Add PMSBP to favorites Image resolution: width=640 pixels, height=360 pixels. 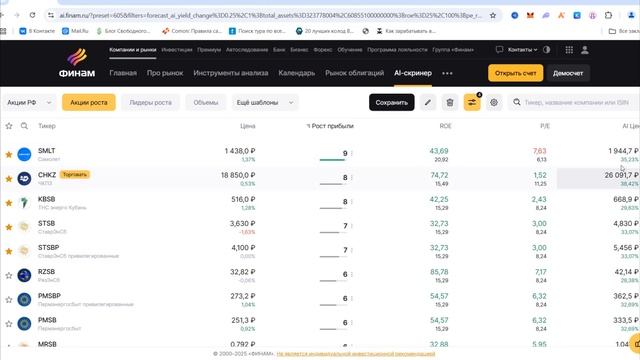[x=9, y=299]
